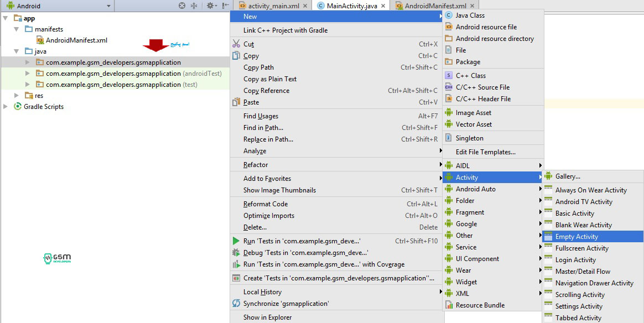Choose Show in Explorer
The height and width of the screenshot is (323, 644).
point(337,317)
